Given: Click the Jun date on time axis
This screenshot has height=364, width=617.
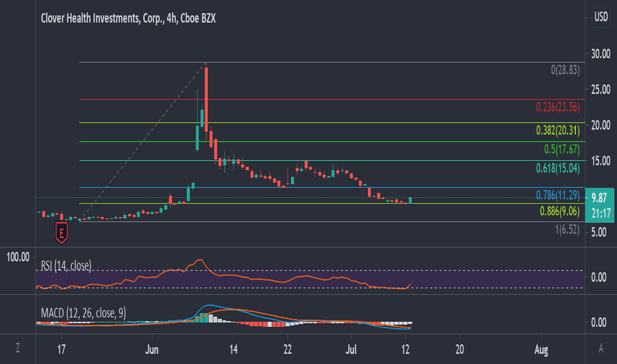Looking at the screenshot, I should coord(152,349).
